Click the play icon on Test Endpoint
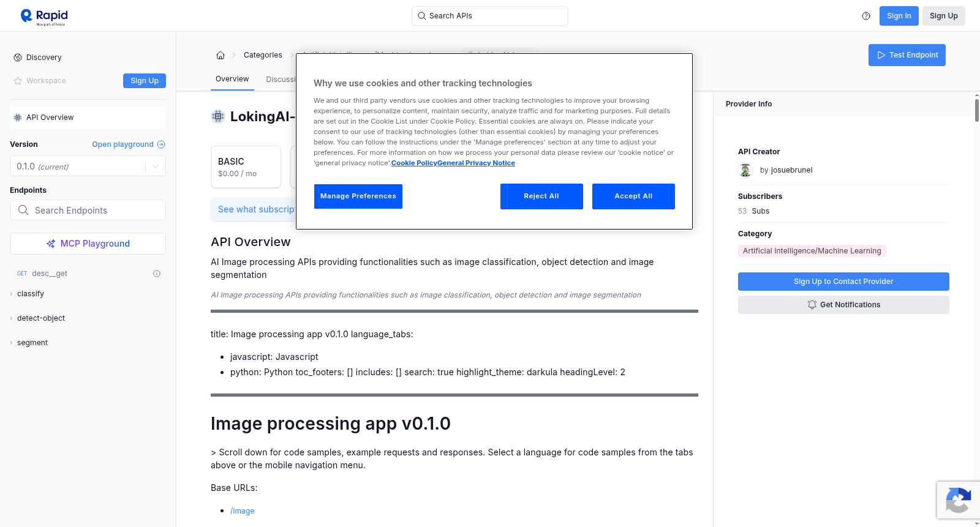The image size is (980, 527). click(881, 55)
